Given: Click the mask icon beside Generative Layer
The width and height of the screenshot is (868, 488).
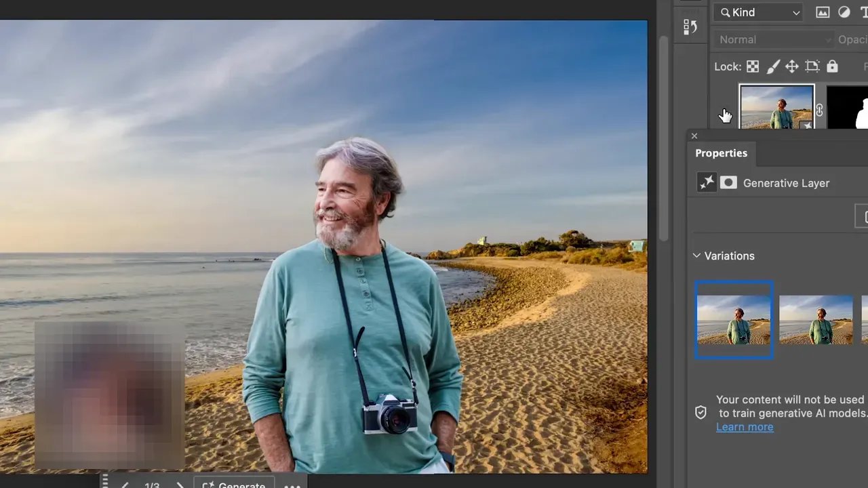Looking at the screenshot, I should coord(728,183).
